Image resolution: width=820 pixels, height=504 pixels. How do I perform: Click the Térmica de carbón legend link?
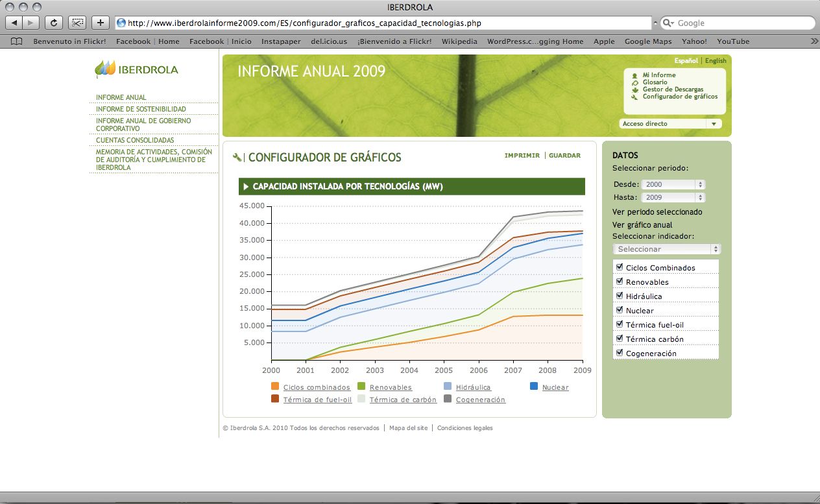(403, 400)
